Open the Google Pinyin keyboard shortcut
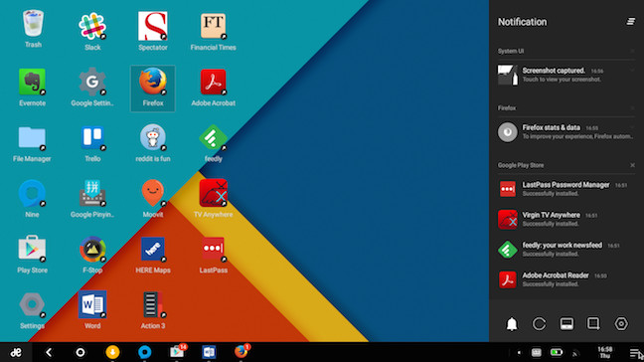Image resolution: width=644 pixels, height=362 pixels. 92,193
